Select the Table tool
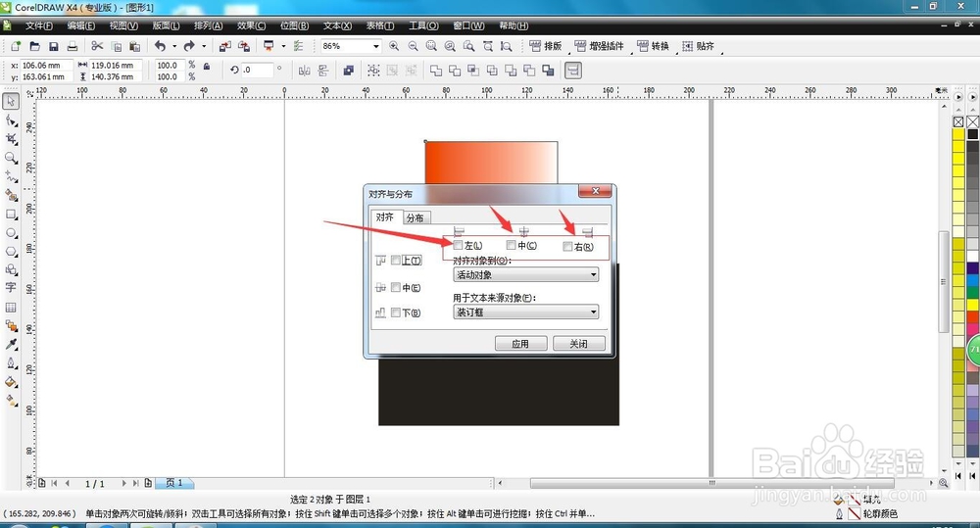Screen dimensions: 980x528 (11, 307)
